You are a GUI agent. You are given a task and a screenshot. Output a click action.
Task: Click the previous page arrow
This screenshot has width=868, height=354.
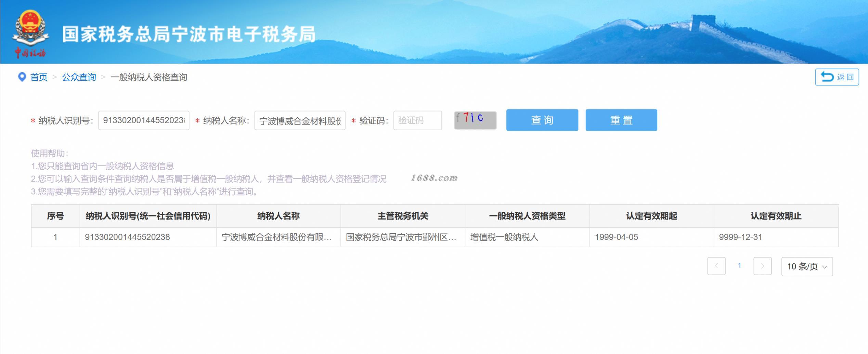click(x=716, y=266)
